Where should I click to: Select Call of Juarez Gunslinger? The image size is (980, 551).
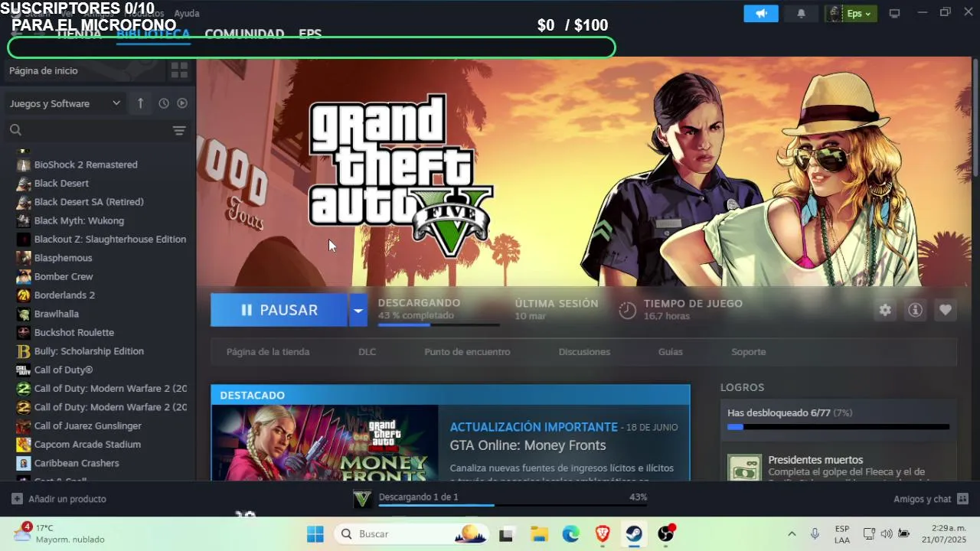point(88,426)
